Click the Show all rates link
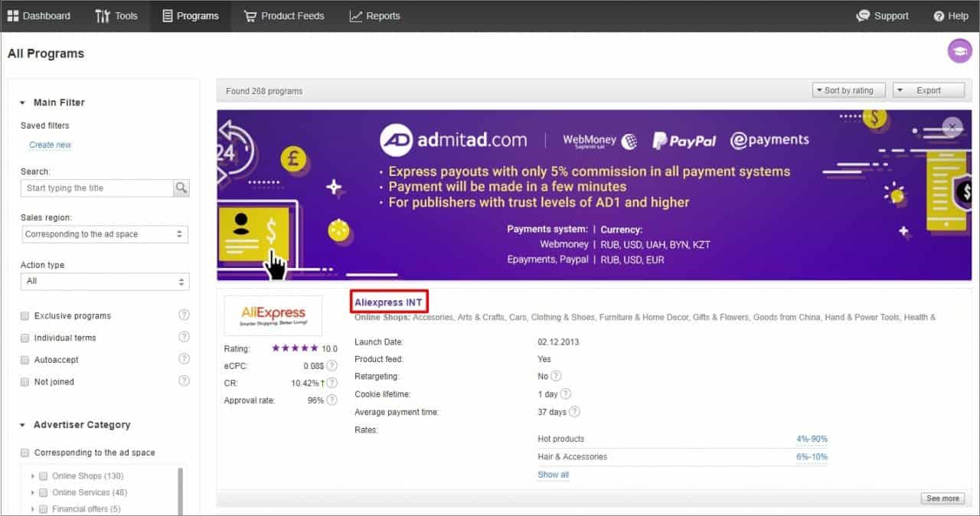The image size is (980, 516). pyautogui.click(x=553, y=475)
